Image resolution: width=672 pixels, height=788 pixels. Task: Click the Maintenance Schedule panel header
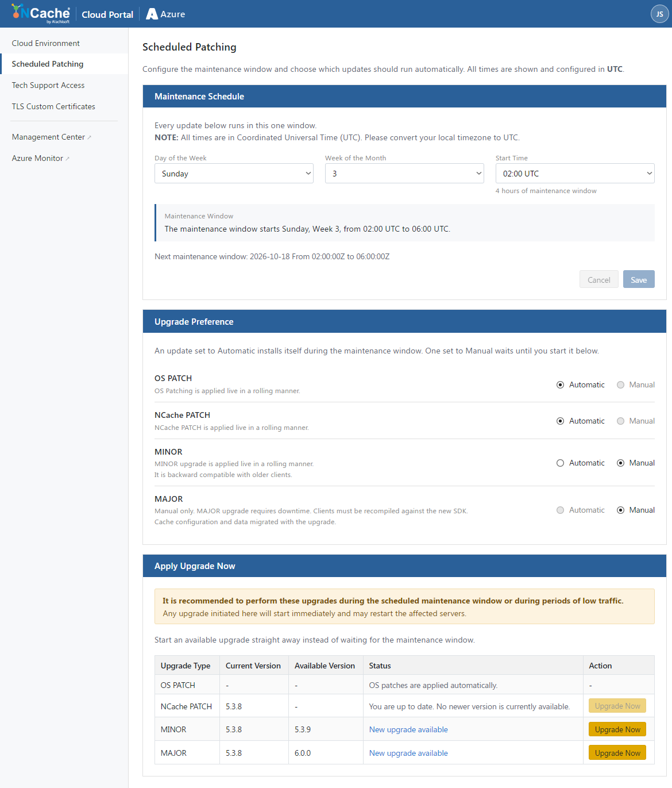click(x=404, y=97)
